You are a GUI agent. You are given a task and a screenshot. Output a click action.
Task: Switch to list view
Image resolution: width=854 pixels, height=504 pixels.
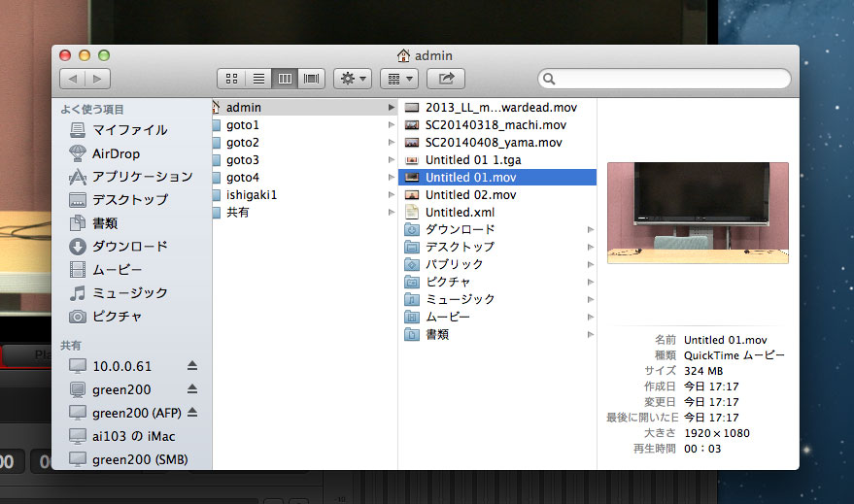coord(258,79)
